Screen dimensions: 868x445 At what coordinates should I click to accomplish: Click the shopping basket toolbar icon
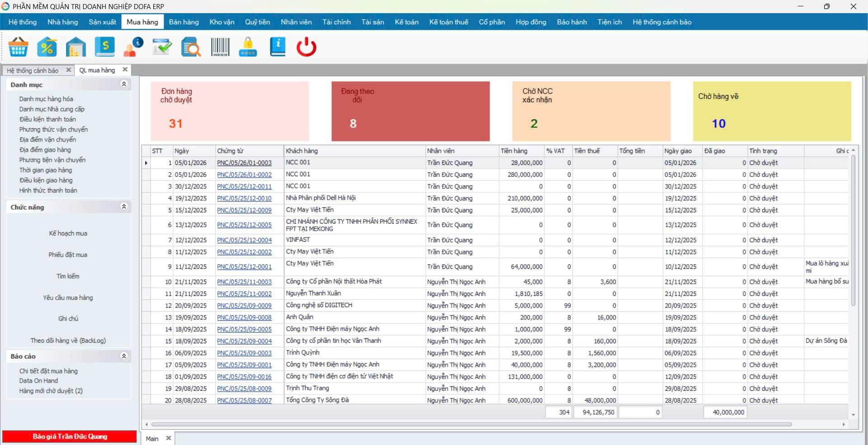coord(18,47)
